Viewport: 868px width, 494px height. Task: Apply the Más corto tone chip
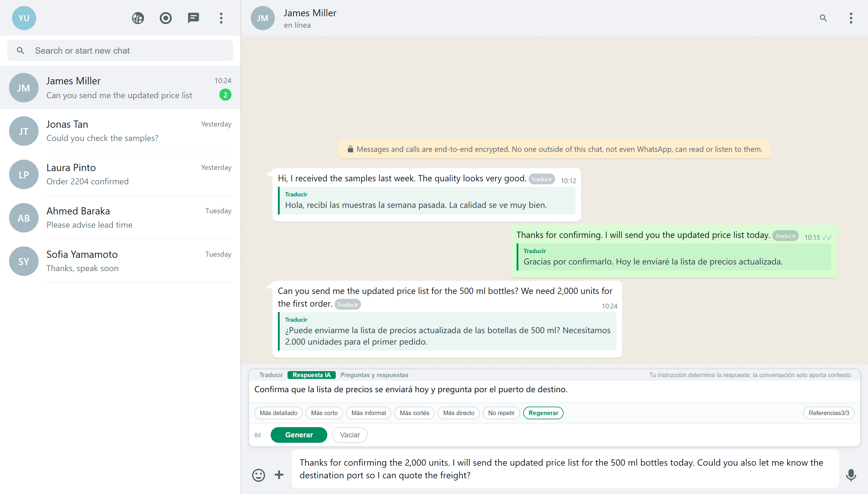(x=324, y=413)
